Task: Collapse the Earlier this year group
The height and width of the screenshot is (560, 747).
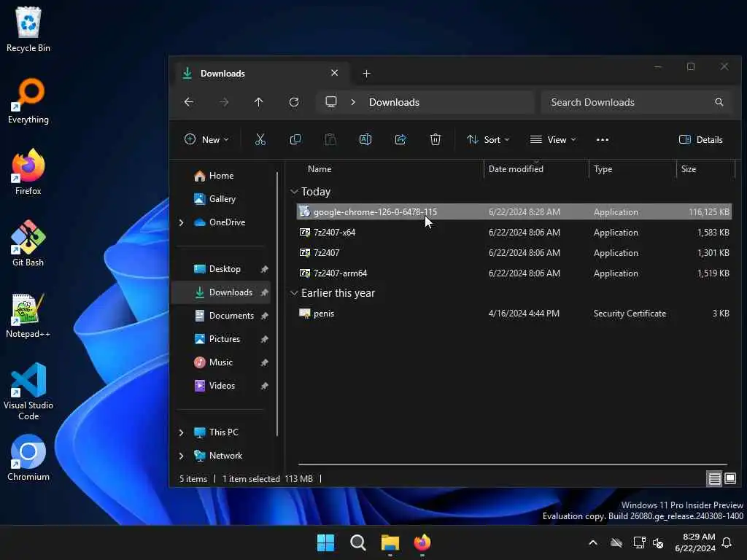Action: (294, 293)
